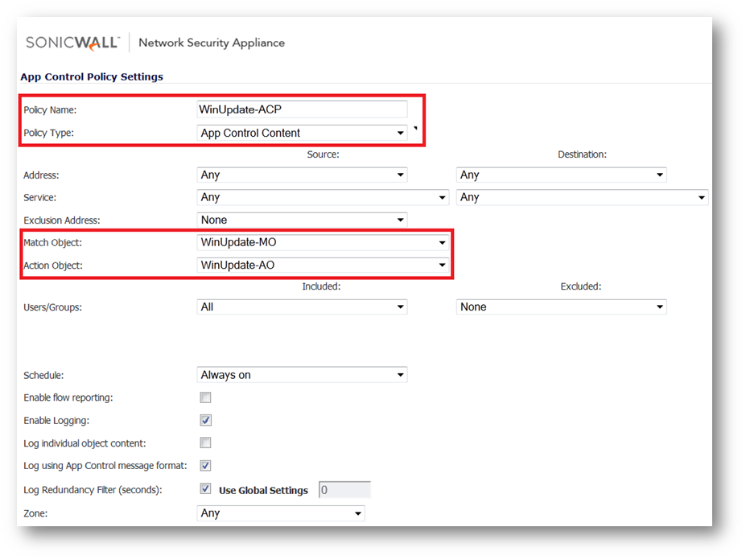Toggle Log using App Control message format

(206, 465)
